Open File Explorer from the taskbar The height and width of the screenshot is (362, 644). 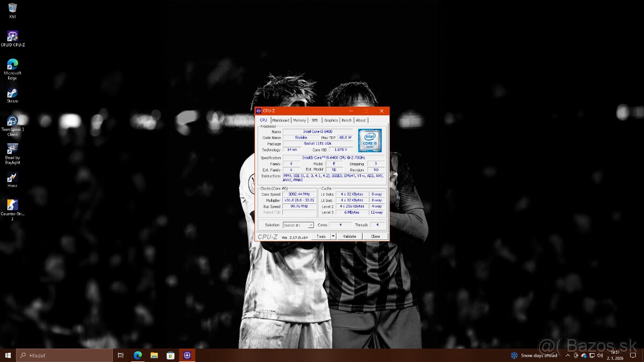[154, 355]
